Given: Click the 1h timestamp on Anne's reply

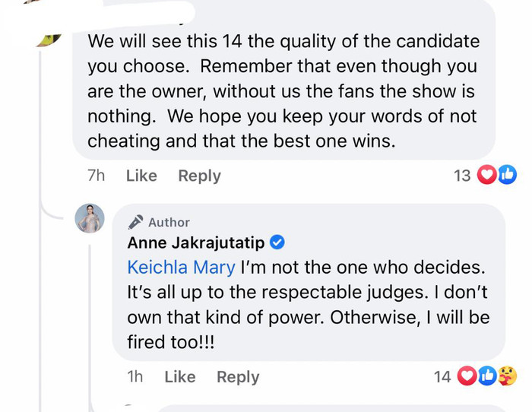Looking at the screenshot, I should tap(137, 376).
